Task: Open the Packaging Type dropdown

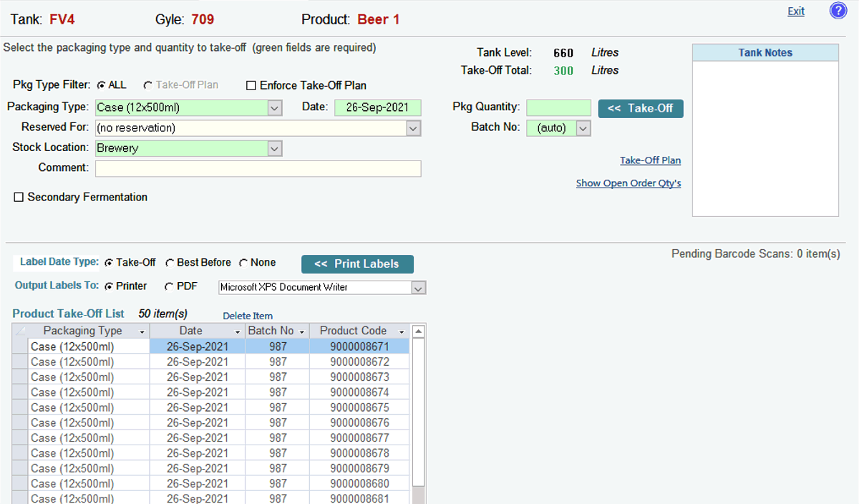Action: point(275,108)
